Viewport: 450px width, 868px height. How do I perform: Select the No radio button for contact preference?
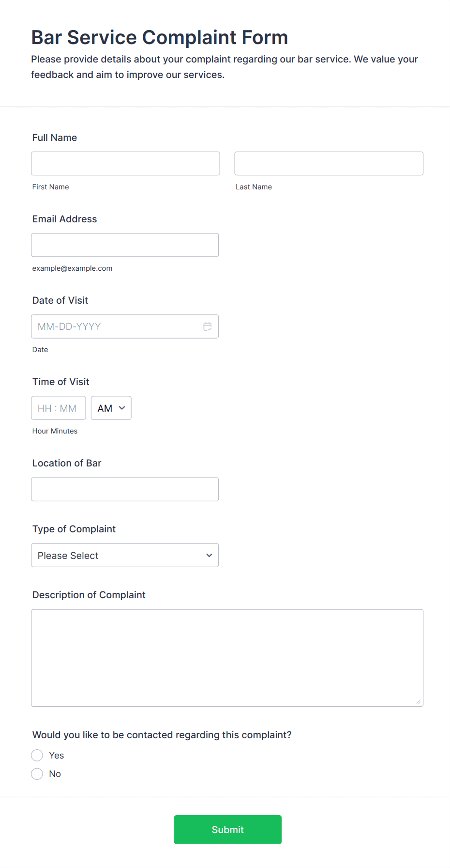pos(37,774)
